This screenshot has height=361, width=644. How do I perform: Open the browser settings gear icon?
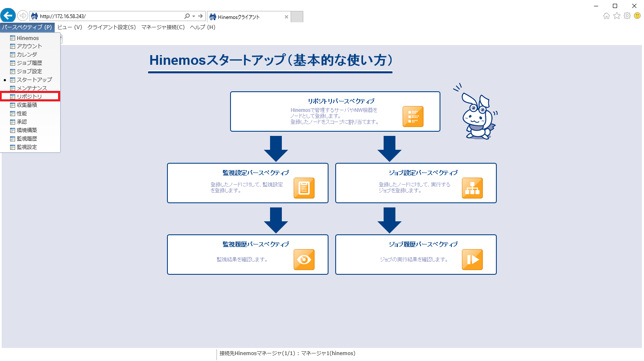point(627,16)
